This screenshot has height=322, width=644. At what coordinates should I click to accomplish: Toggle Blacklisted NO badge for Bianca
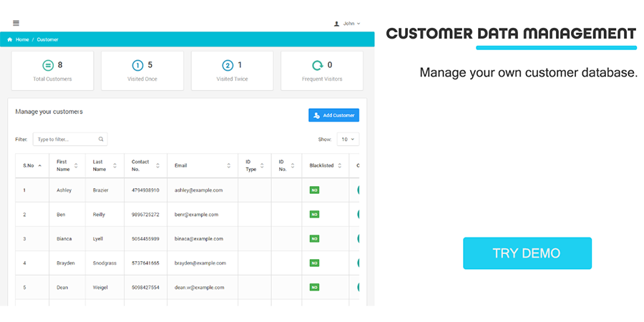point(314,239)
